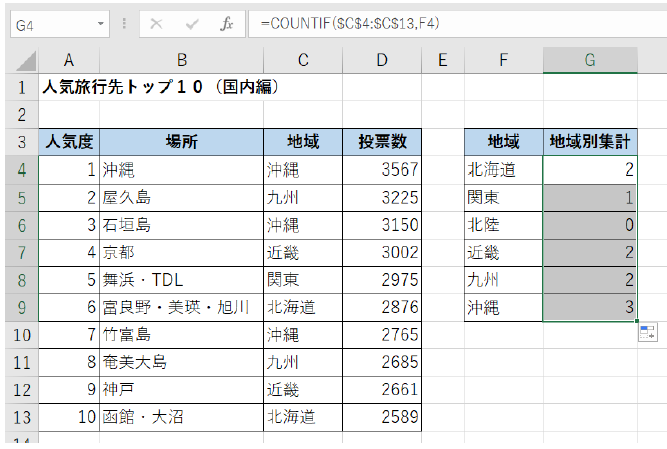The height and width of the screenshot is (449, 667).
Task: Select column A header
Action: 68,61
